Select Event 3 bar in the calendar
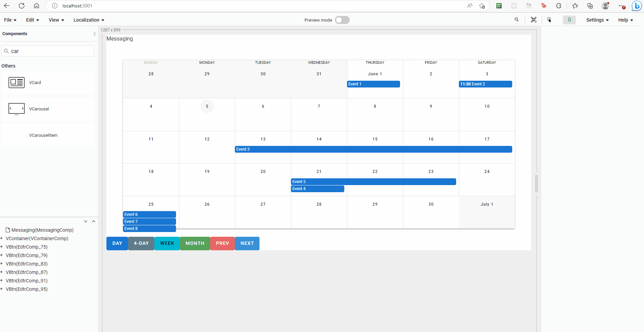This screenshot has height=332, width=644. pyautogui.click(x=373, y=149)
